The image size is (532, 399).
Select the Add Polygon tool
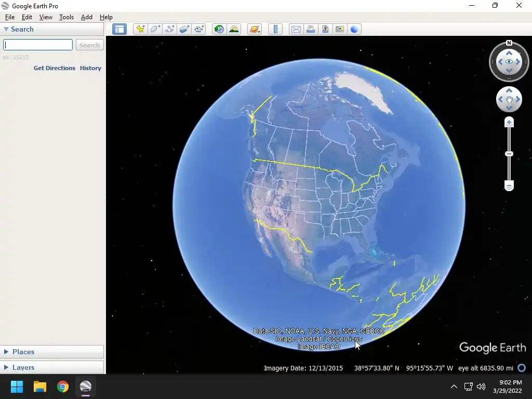pos(155,29)
